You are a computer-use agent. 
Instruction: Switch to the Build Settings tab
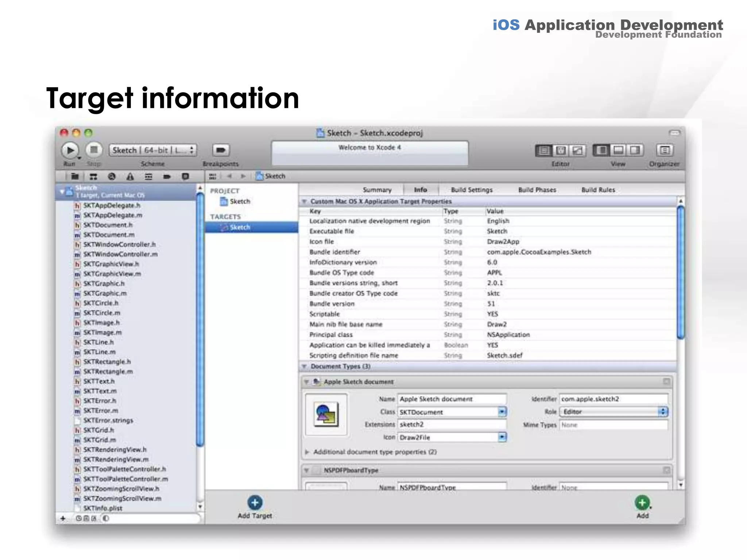pos(472,190)
